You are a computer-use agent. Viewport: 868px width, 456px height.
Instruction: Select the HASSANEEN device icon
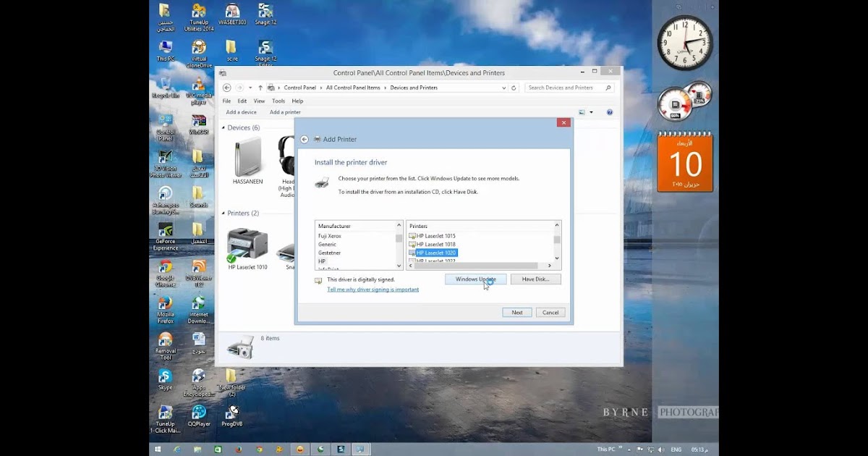[247, 161]
